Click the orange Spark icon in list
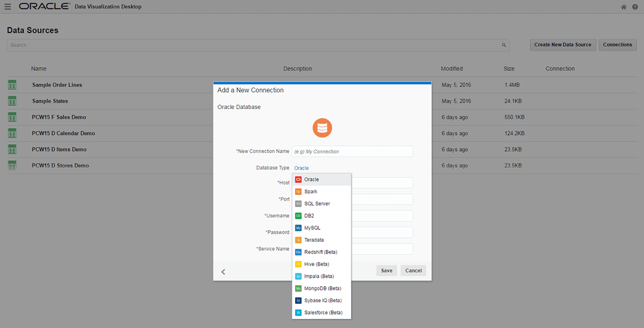Screen dimensions: 644x328 (x=298, y=191)
